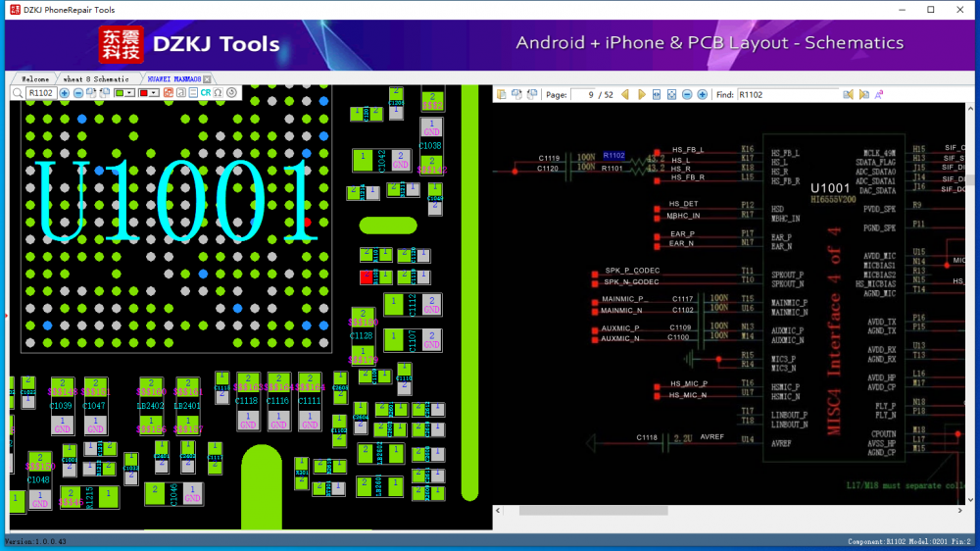Viewport: 980px width, 551px height.
Task: Click the schematic scroll-right arrow
Action: 960,511
